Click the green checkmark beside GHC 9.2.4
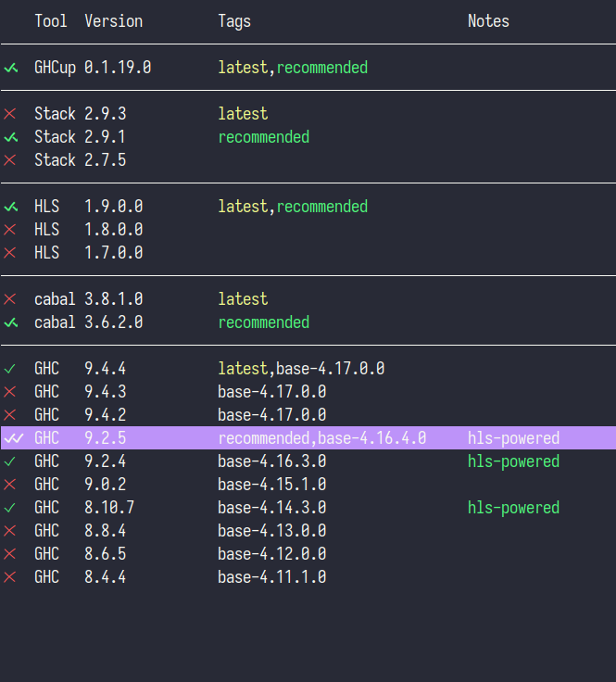Viewport: 616px width, 682px height. (x=9, y=461)
